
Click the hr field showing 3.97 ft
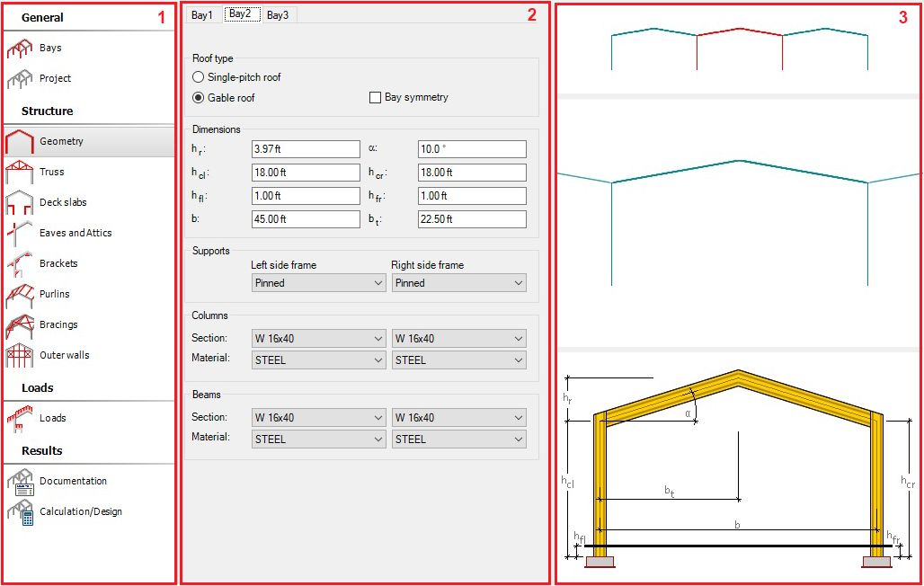tap(306, 149)
